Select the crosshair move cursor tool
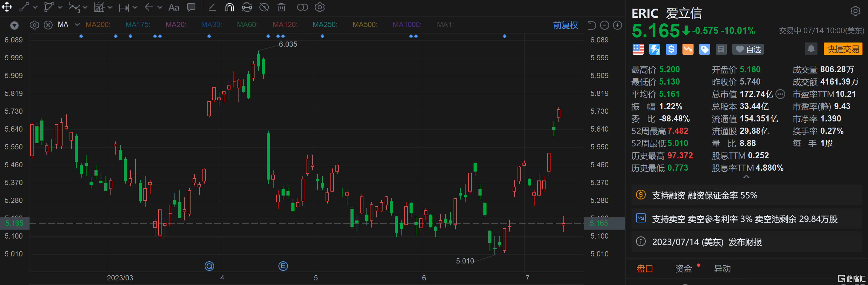Screen dimensions: 868x285 pos(7,7)
